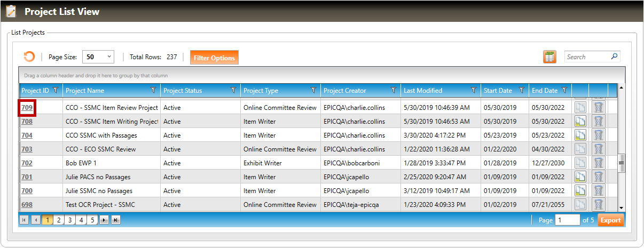Click the Page number input field
Viewport: 644px width, 248px height.
pos(567,220)
